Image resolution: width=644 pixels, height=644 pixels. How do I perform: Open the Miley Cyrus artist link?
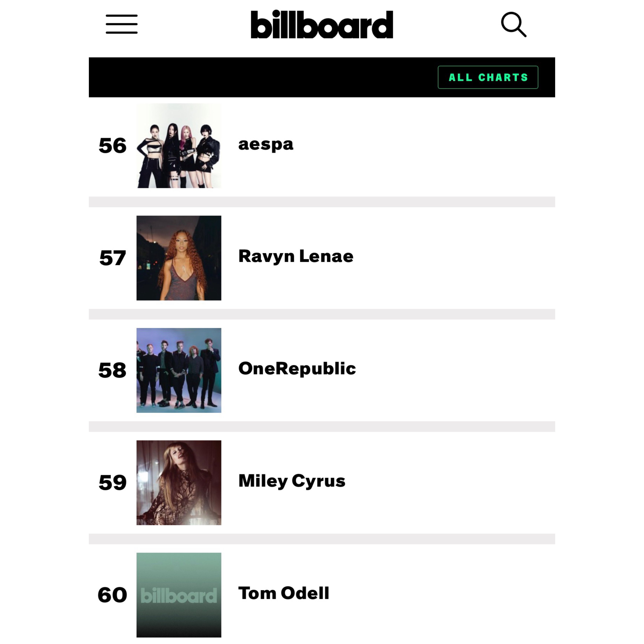(292, 481)
